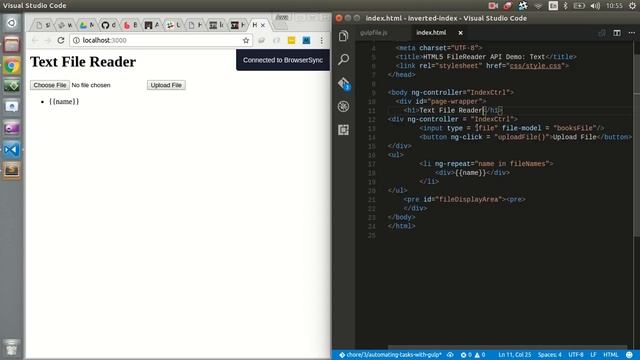Click git branch chore/3/automating-tasks-with-gulp in status bar

pos(391,355)
